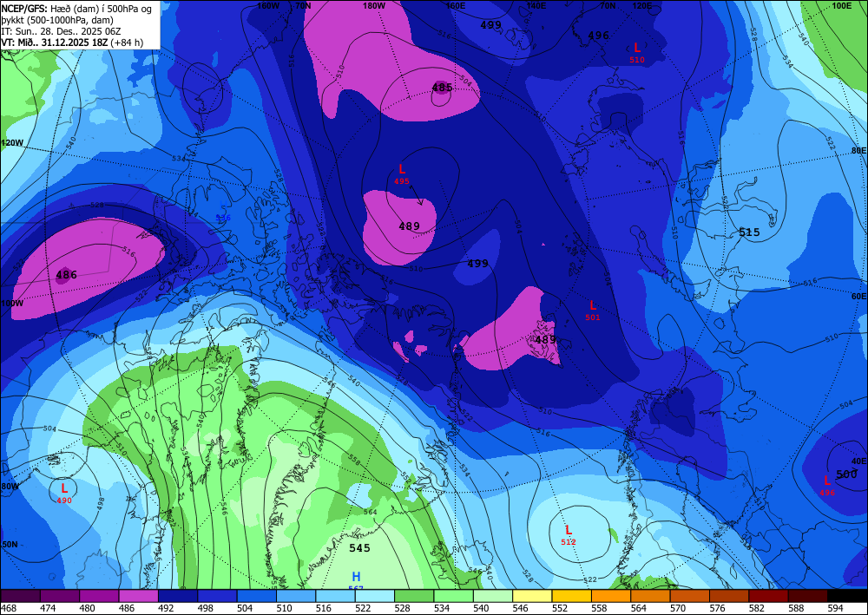Click the 594 black legend swatch
Screen dimensions: 868x615
click(x=847, y=596)
